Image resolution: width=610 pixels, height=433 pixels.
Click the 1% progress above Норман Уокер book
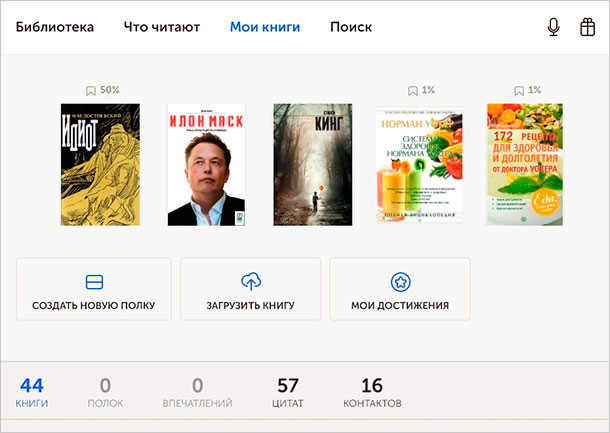click(x=428, y=90)
